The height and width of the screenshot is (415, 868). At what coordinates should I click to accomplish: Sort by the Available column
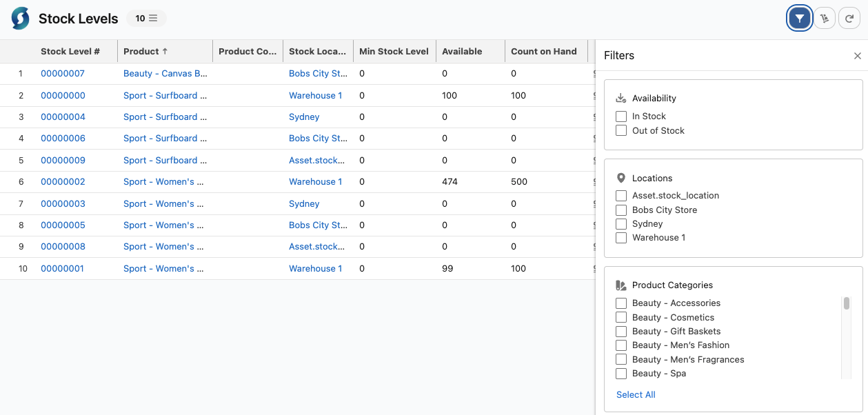(470, 51)
